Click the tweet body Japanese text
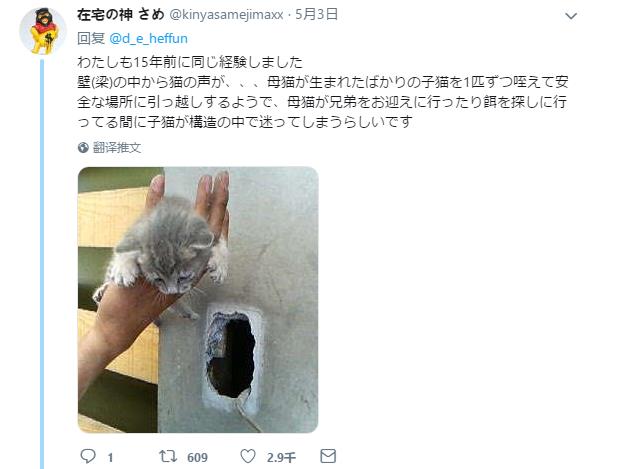 pyautogui.click(x=323, y=92)
